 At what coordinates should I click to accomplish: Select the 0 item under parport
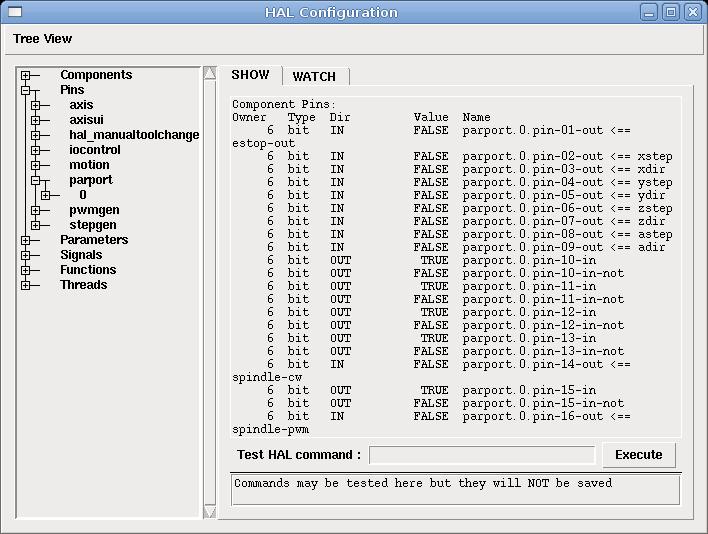click(x=83, y=195)
